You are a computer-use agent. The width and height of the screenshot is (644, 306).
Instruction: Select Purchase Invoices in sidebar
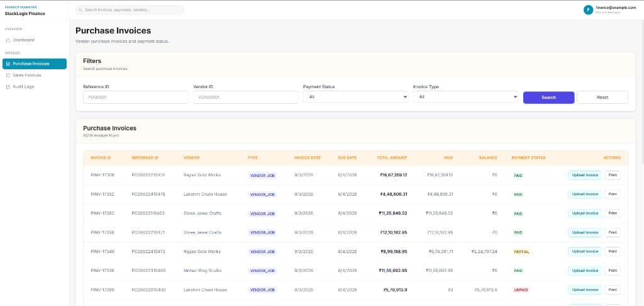pyautogui.click(x=35, y=64)
